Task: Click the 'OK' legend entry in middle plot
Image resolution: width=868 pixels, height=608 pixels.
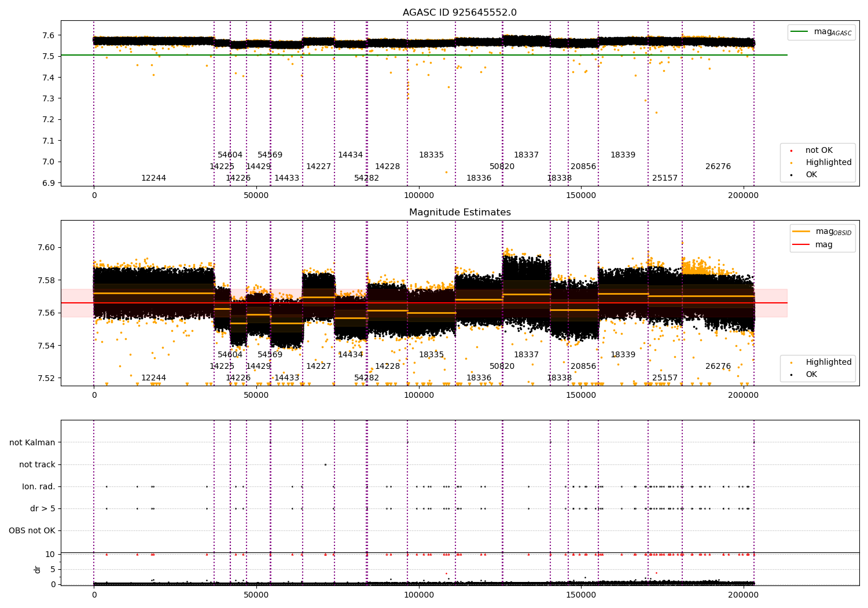Action: 804,375
